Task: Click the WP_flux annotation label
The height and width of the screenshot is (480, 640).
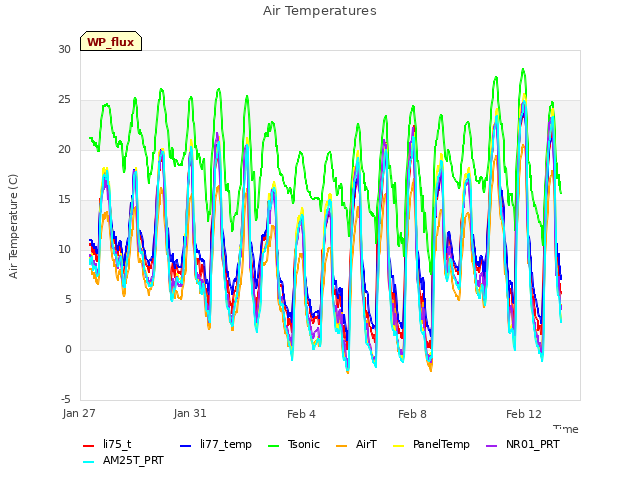Action: coord(111,42)
